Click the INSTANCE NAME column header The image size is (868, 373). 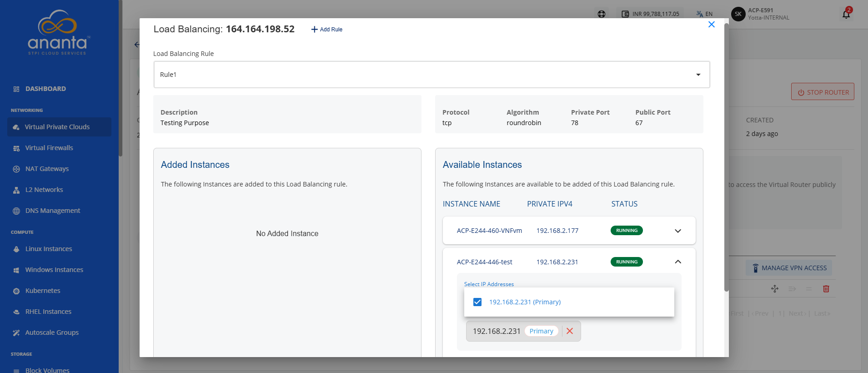pyautogui.click(x=472, y=204)
